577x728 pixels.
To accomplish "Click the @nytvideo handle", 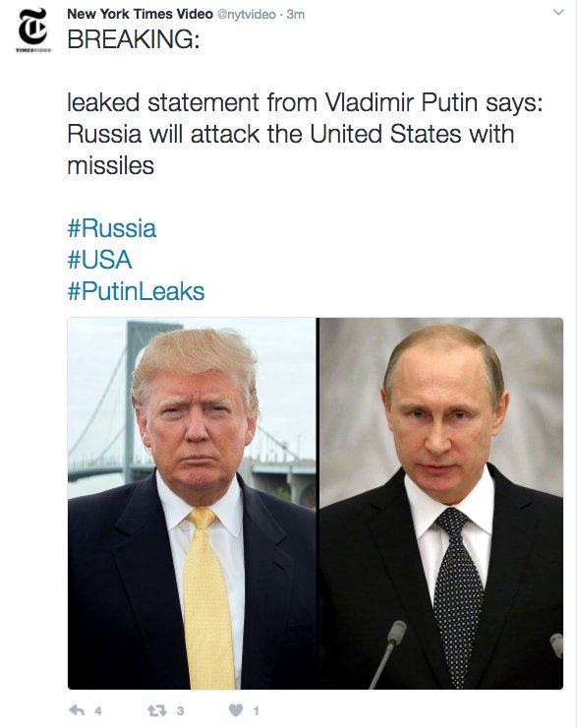I will (247, 15).
